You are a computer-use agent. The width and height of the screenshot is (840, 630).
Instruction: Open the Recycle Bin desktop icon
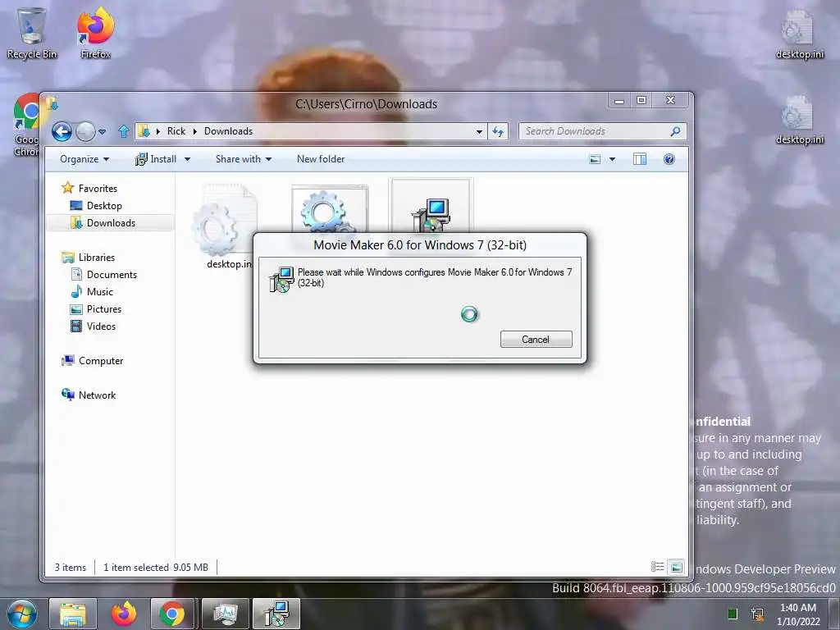click(x=31, y=32)
